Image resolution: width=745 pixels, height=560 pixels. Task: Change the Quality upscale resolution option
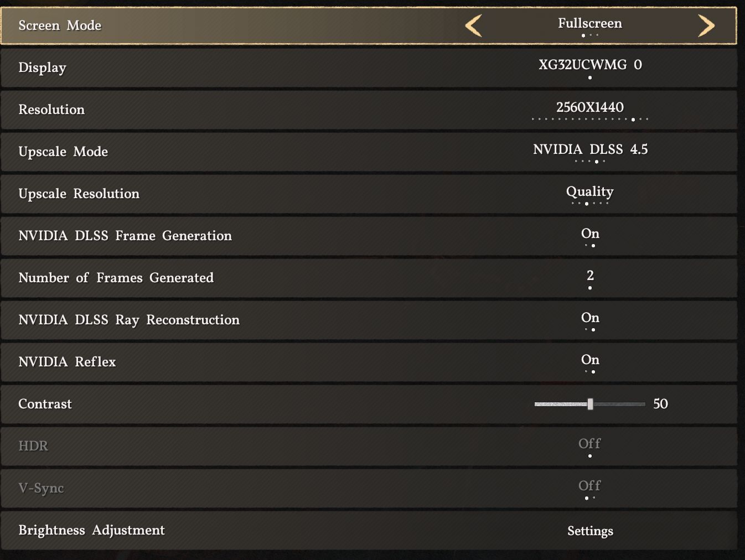tap(590, 191)
